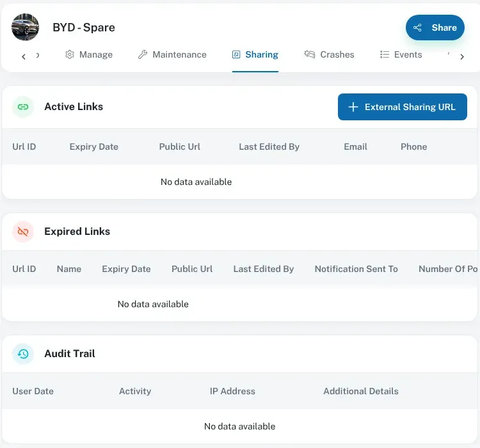Add an External Sharing URL
This screenshot has height=448, width=480.
point(403,107)
